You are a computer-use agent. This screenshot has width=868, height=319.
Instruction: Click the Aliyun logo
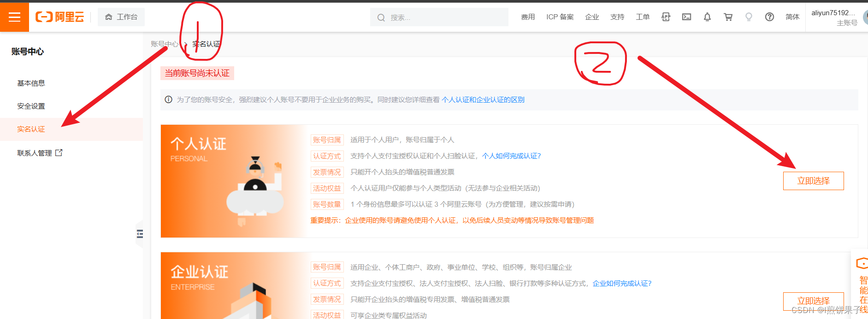tap(60, 17)
